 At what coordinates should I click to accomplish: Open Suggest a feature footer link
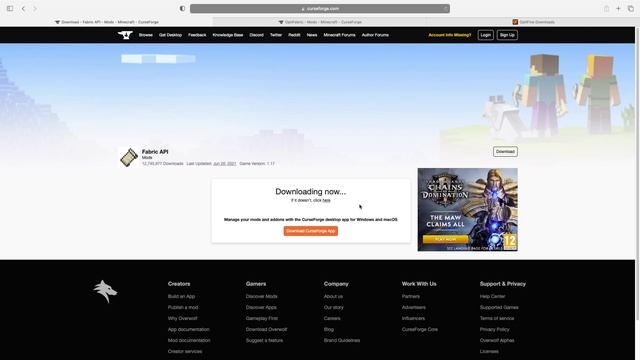(x=264, y=340)
